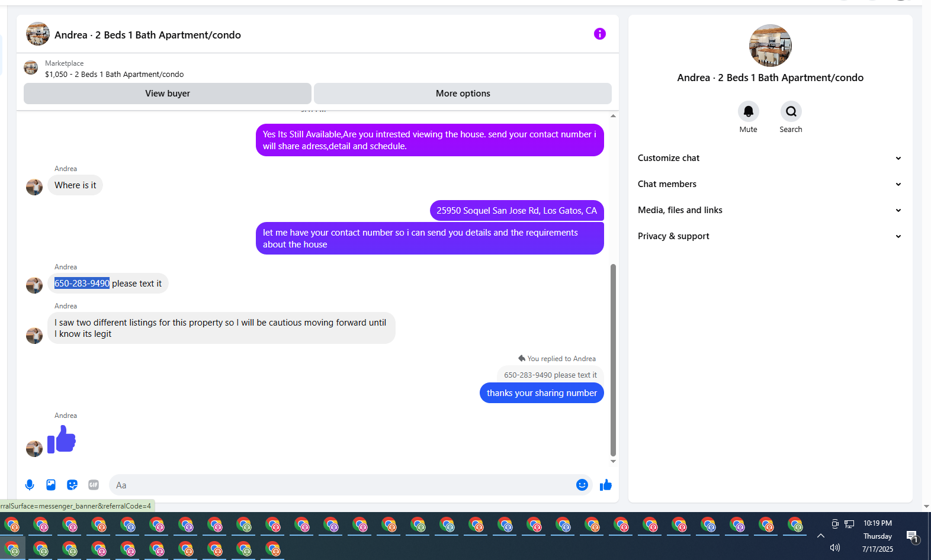
Task: Show hidden icons in the system tray
Action: pos(821,536)
